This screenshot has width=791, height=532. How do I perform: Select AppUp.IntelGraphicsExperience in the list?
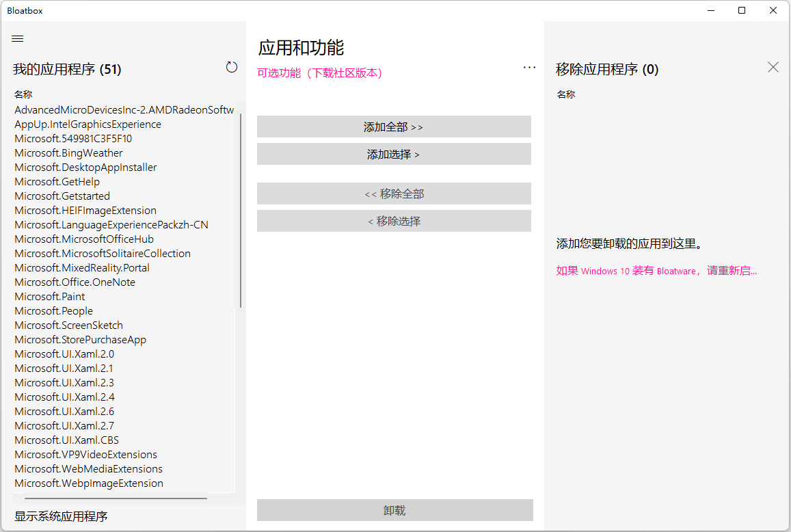point(88,124)
